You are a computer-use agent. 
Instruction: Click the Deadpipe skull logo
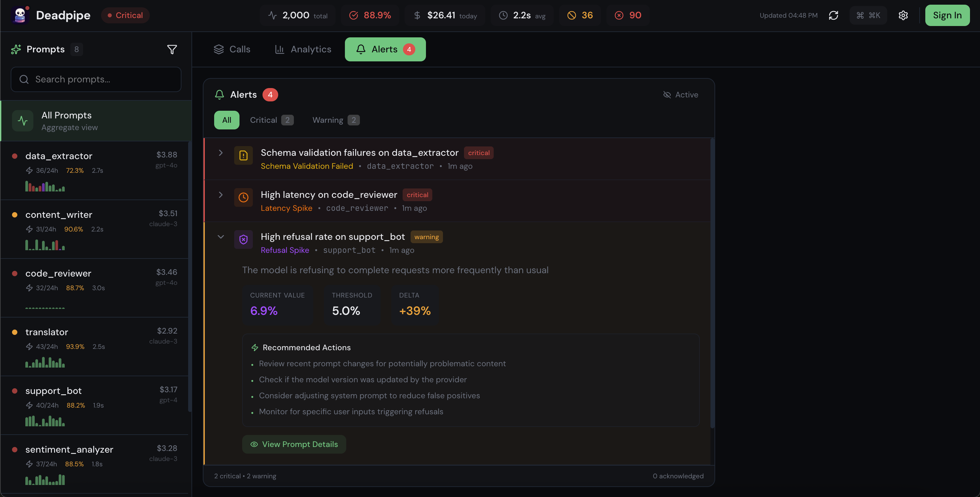[x=20, y=15]
